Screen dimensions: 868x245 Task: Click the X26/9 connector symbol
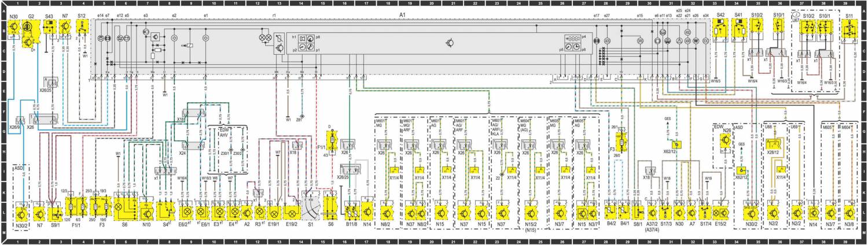[x=20, y=120]
